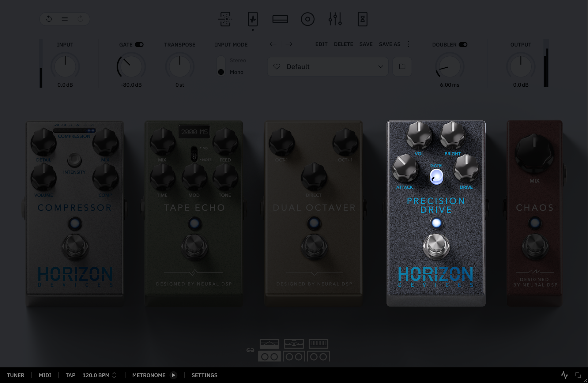Click the INPUT gain knob
Viewport: 588px width, 383px height.
pos(65,66)
